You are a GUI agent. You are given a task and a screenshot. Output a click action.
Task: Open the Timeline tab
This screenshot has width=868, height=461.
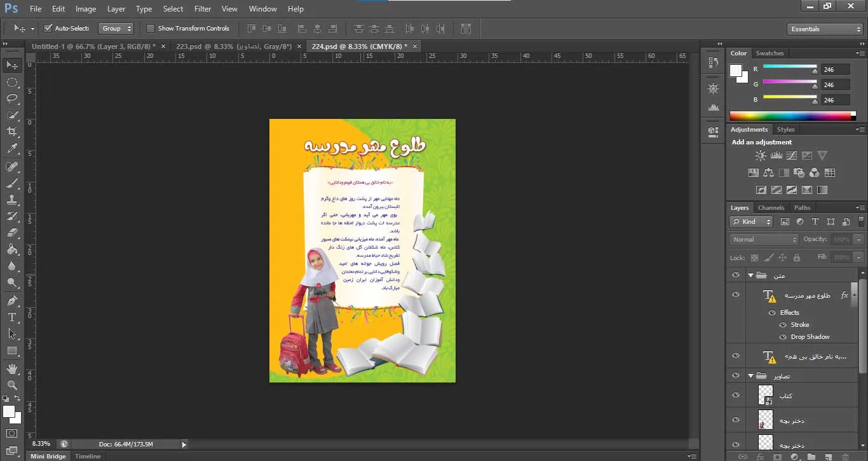(88, 457)
